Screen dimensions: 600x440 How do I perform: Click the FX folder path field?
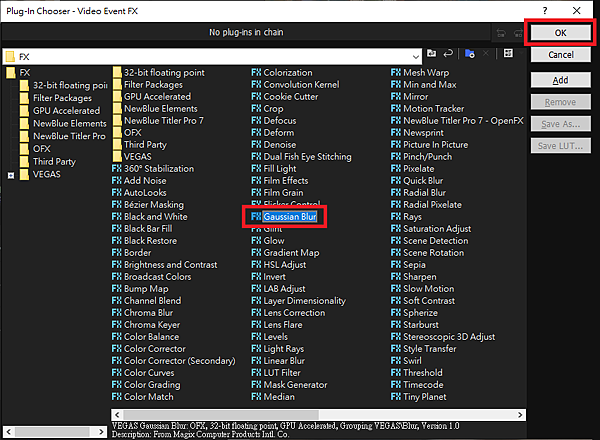click(212, 57)
